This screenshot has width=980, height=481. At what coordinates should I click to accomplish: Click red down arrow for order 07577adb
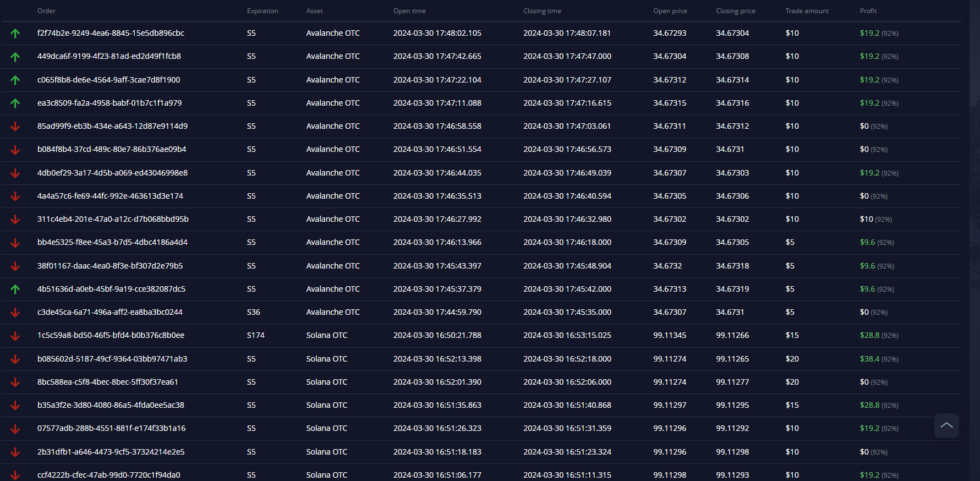(15, 429)
